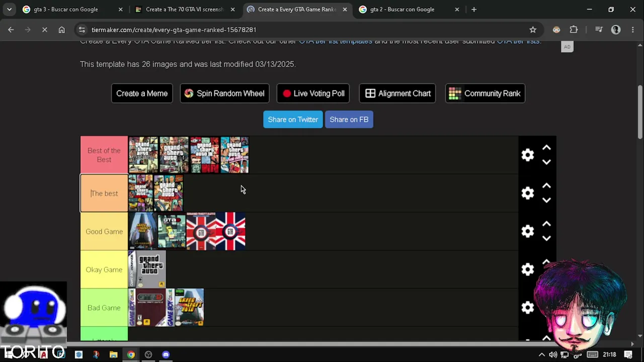Move Good Game tier up
Screen dimensions: 644x362
pyautogui.click(x=546, y=224)
